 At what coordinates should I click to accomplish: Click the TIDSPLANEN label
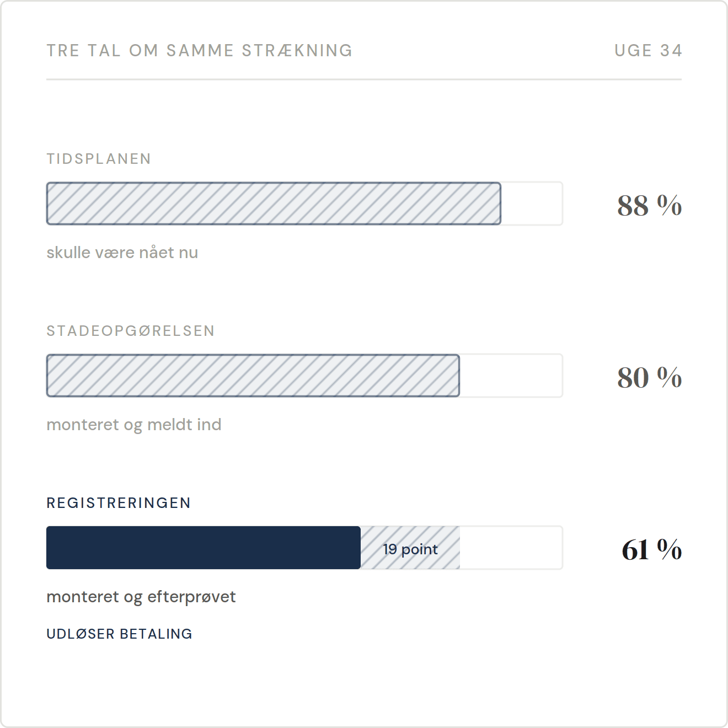[x=99, y=159]
